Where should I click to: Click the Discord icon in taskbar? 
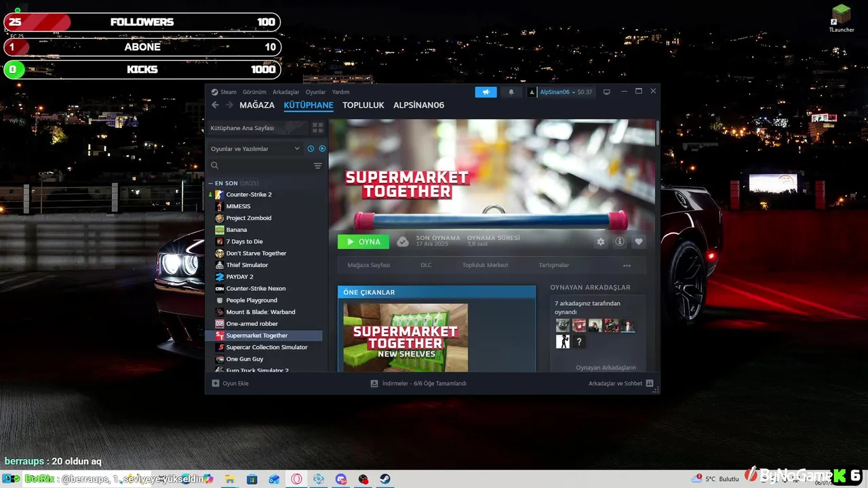click(341, 479)
